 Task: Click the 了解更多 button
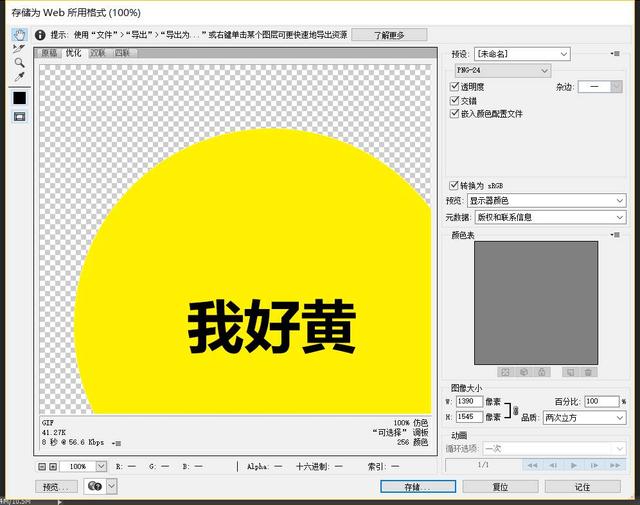click(389, 35)
